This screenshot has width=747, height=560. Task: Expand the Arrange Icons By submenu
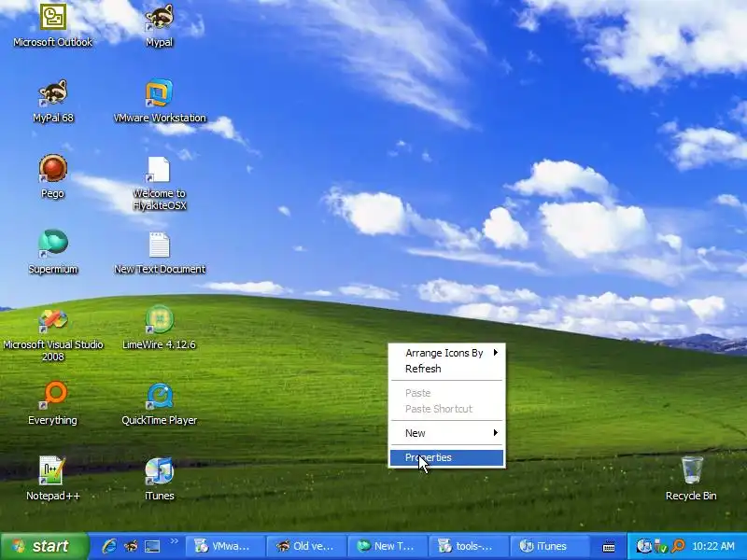tap(447, 353)
